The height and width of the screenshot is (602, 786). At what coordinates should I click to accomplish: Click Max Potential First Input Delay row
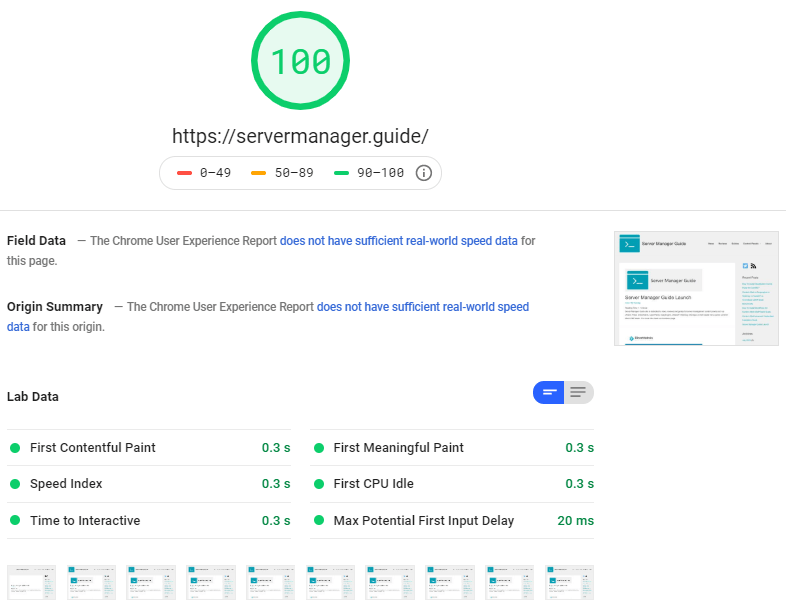(452, 521)
